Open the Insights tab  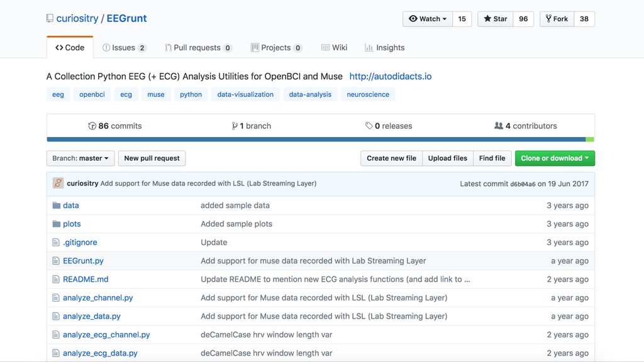384,48
